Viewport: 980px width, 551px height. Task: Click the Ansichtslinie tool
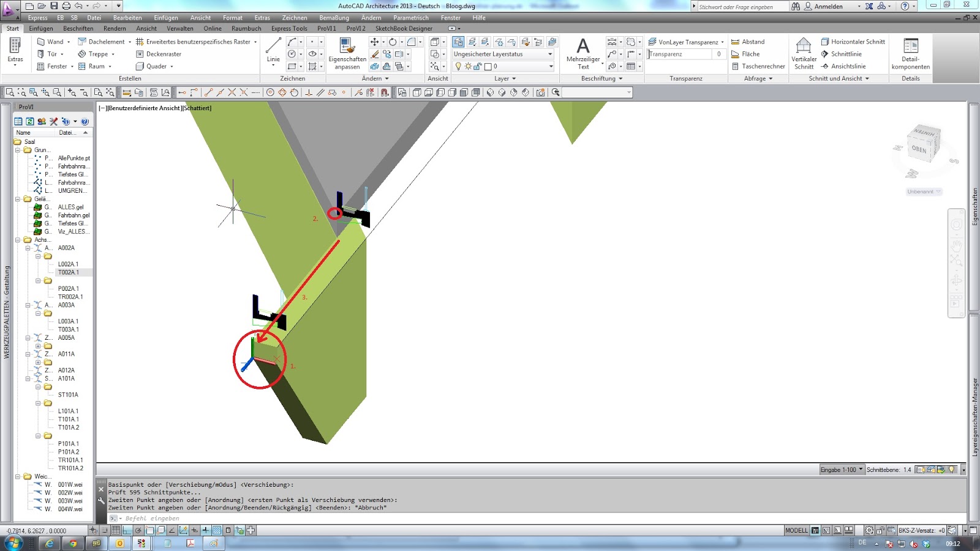[x=843, y=66]
